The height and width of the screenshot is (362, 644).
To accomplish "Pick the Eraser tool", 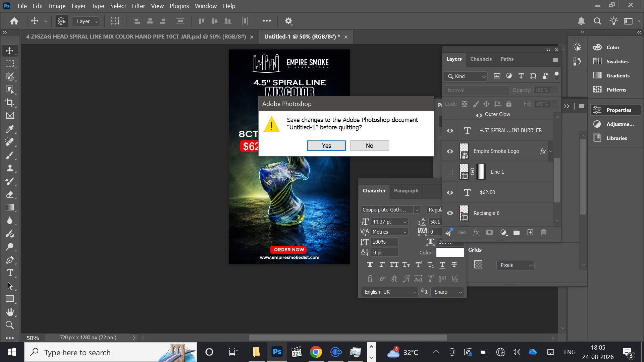I will [x=10, y=194].
